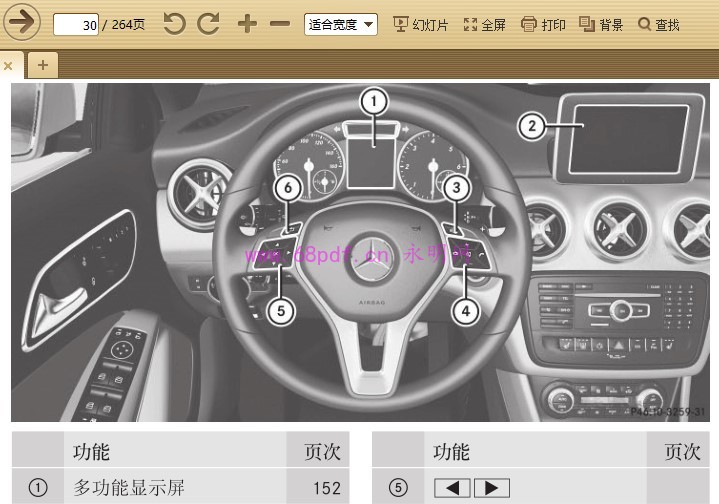Start 幻灯片 slideshow mode
This screenshot has height=504, width=719.
(420, 24)
